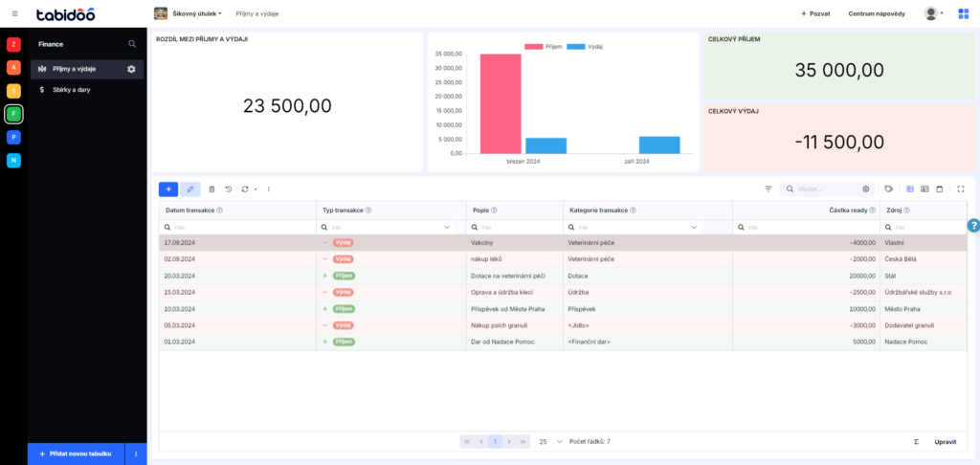Open the filter lines icon
Screen dimensions: 980x465
[x=768, y=188]
